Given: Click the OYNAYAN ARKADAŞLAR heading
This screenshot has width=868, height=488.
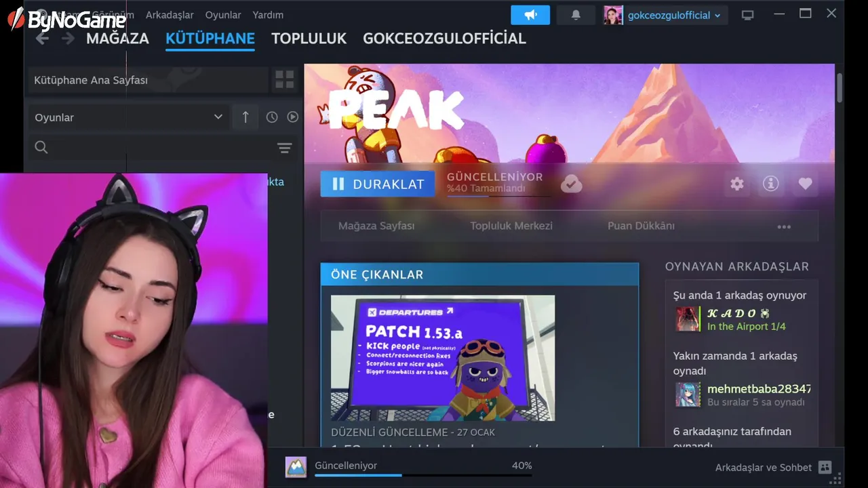Looking at the screenshot, I should pyautogui.click(x=737, y=266).
